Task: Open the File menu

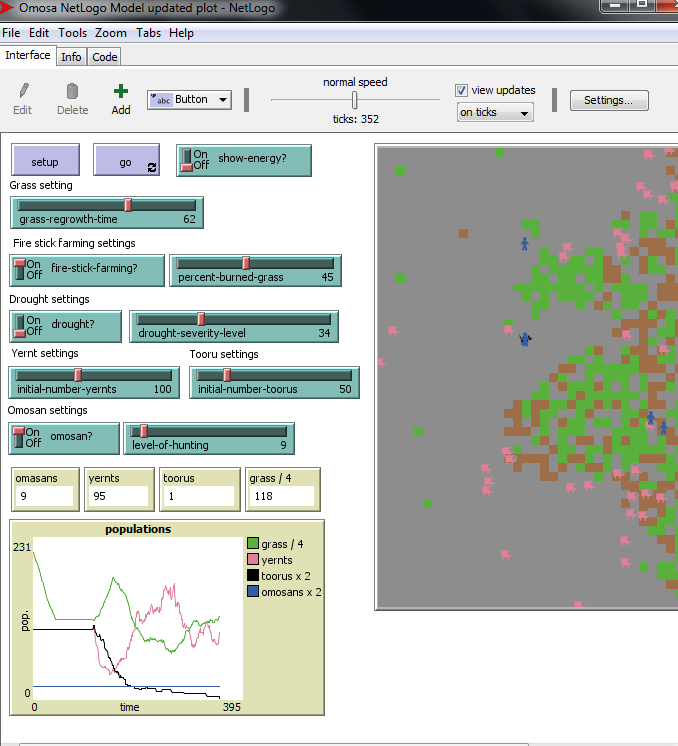Action: point(11,33)
